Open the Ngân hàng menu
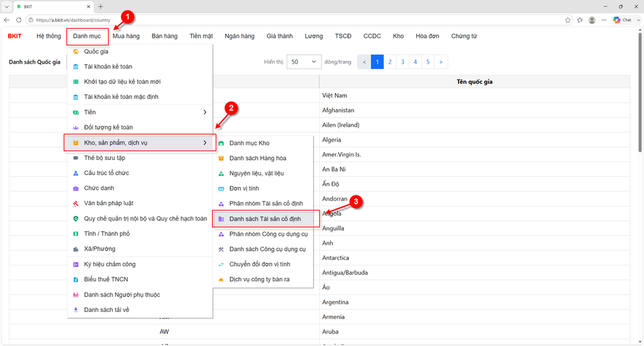 [240, 36]
